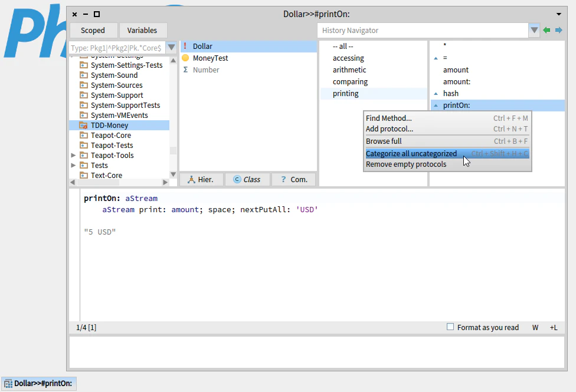Click the Scoped button
The height and width of the screenshot is (392, 576).
pyautogui.click(x=93, y=30)
